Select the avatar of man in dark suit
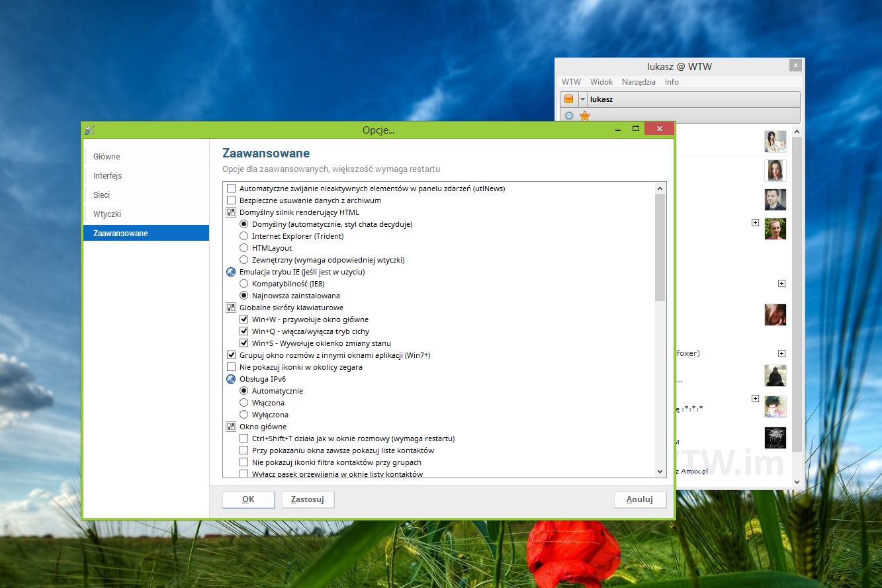 click(x=775, y=200)
